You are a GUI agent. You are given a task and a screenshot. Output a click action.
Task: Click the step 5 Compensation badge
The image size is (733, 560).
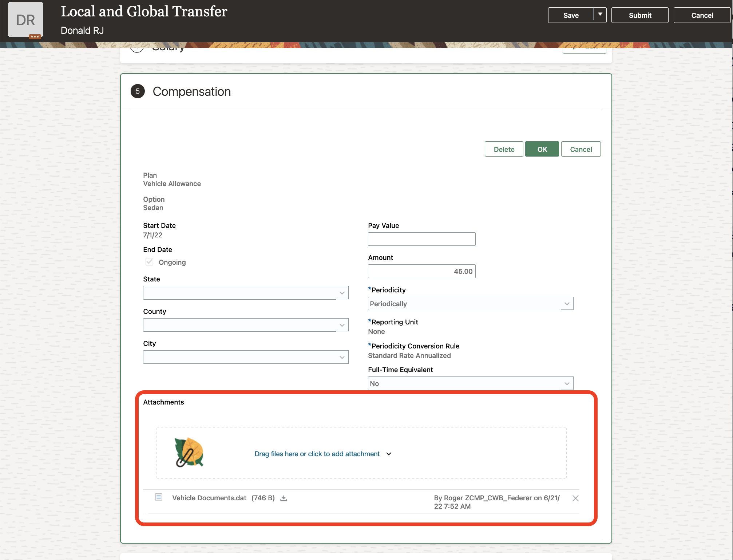coord(138,91)
